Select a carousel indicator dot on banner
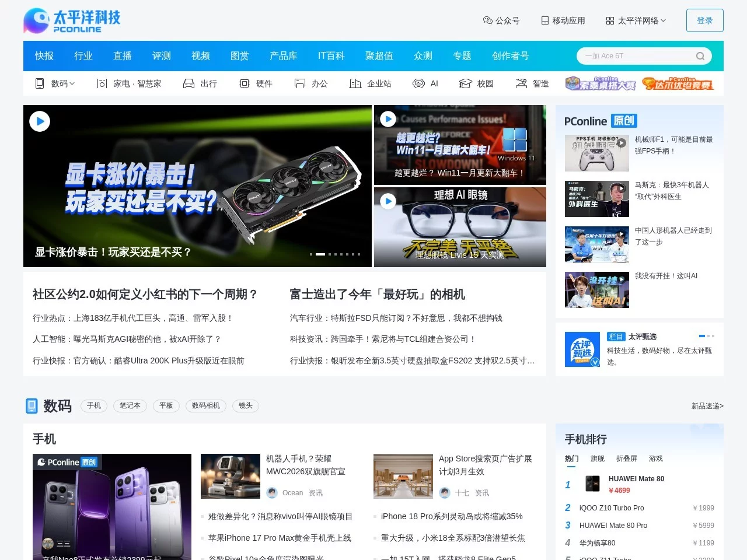 click(x=320, y=254)
